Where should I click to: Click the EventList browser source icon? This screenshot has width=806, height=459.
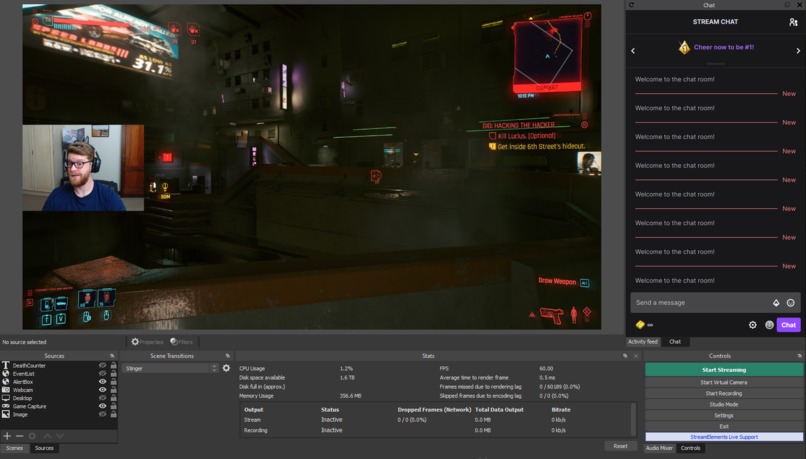tap(6, 373)
